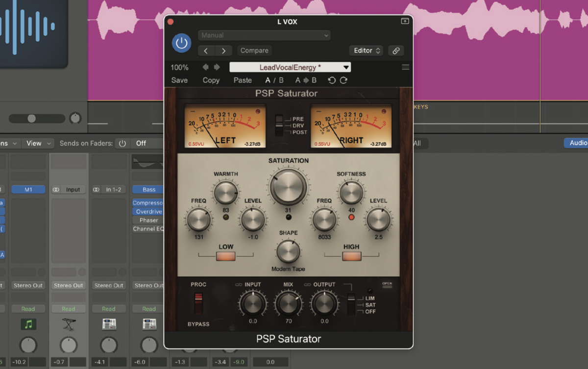Screen dimensions: 588x369
Task: Click the keyboard instrument icon on the Input channel
Action: click(x=68, y=324)
